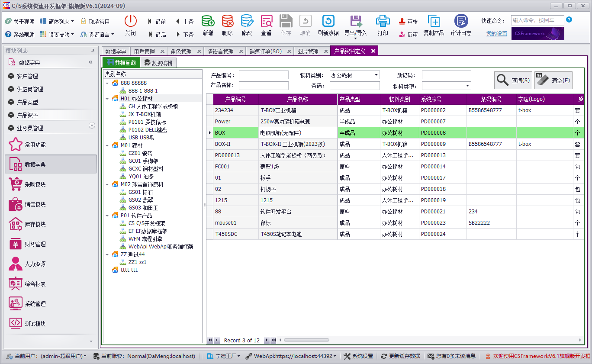Click the 反审 unapprove icon
The height and width of the screenshot is (364, 592).
click(402, 34)
